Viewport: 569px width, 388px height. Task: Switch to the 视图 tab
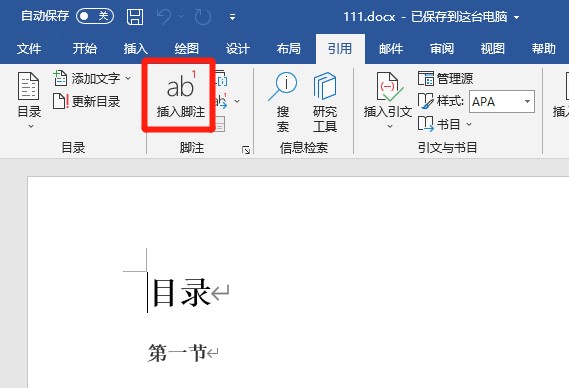[492, 48]
